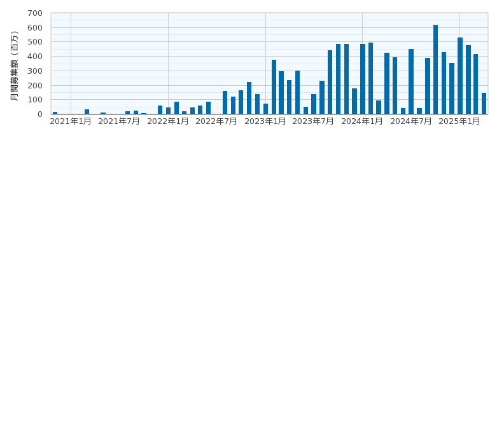The width and height of the screenshot is (504, 445).
Task: Click the '500' y-axis value
Action: pos(35,42)
